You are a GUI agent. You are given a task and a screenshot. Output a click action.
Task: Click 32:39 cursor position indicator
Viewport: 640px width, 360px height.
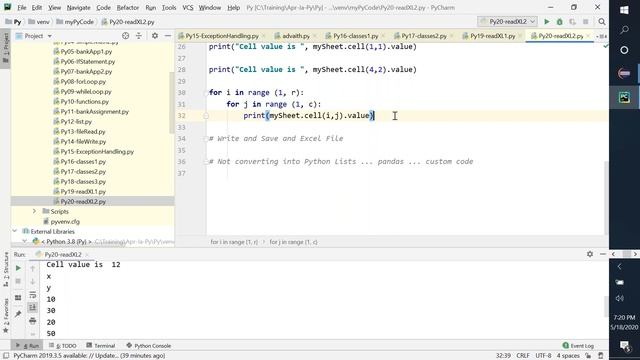tap(503, 356)
